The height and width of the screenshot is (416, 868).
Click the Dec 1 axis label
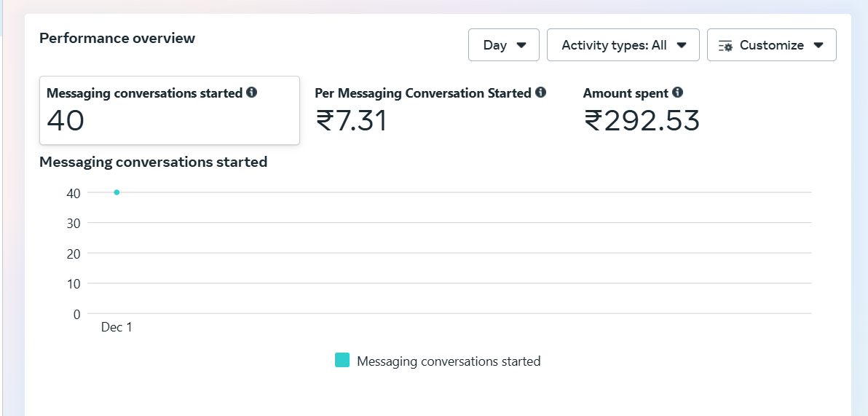(x=117, y=327)
